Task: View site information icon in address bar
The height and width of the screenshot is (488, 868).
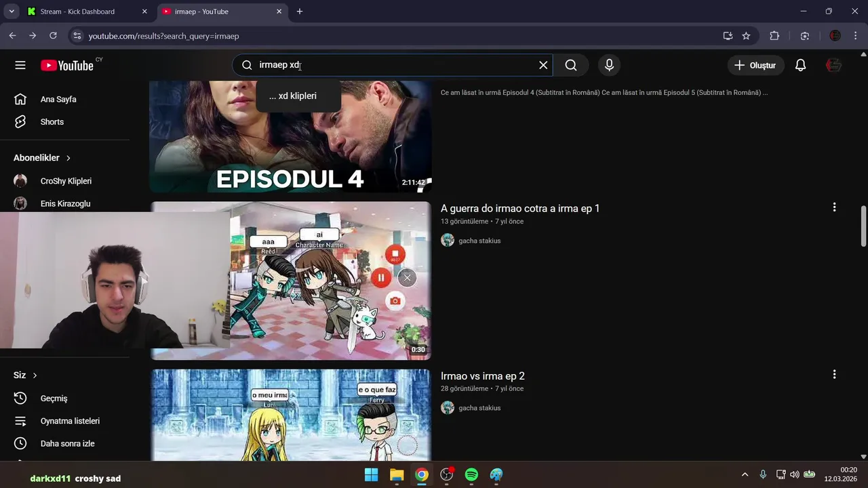Action: [x=77, y=36]
